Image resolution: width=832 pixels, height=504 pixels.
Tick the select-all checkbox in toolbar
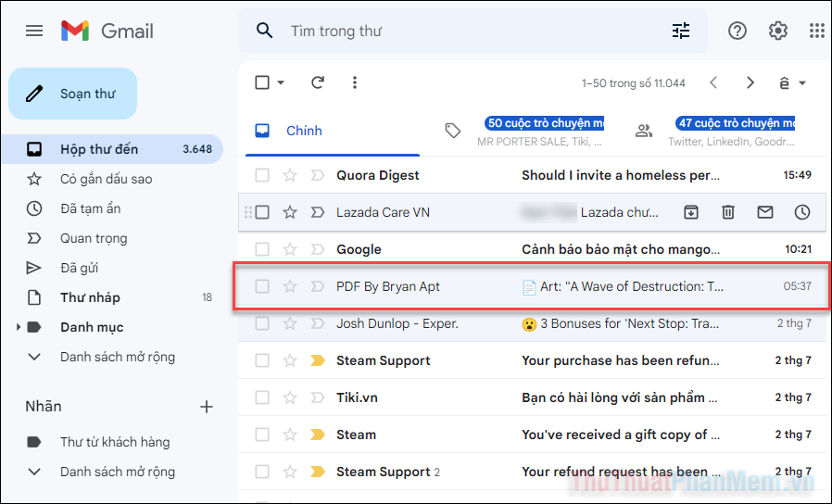pos(262,82)
